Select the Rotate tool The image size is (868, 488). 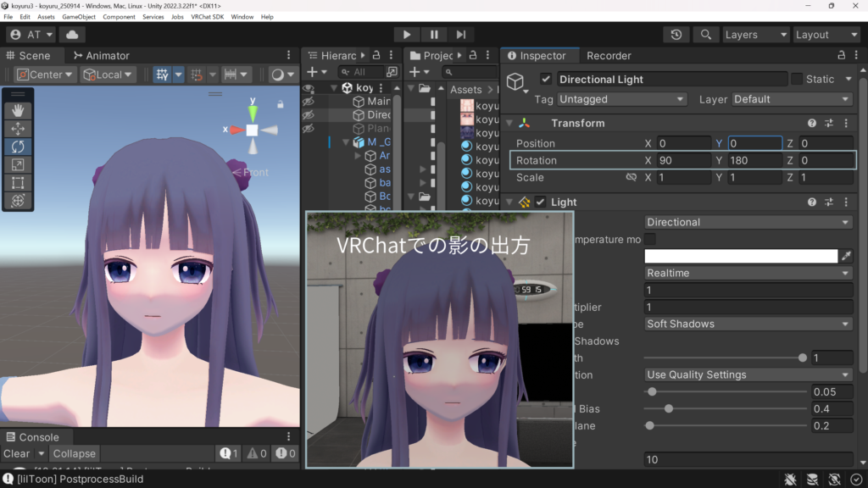click(x=18, y=147)
